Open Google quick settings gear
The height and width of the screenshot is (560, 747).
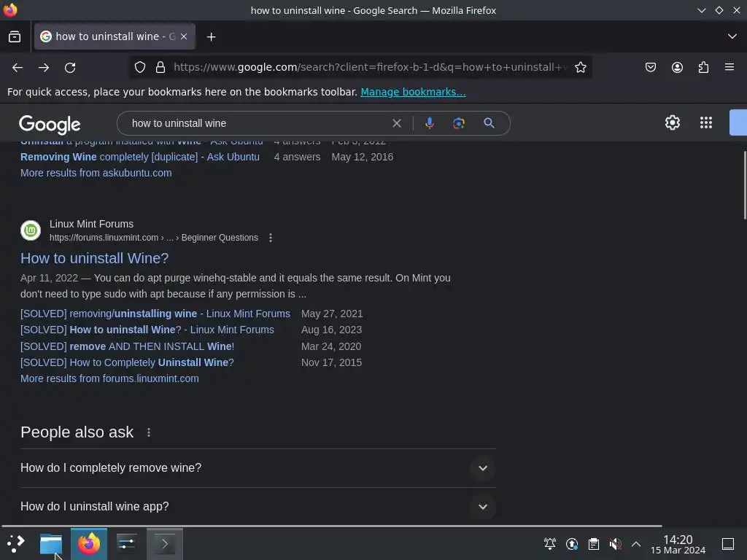pos(672,122)
